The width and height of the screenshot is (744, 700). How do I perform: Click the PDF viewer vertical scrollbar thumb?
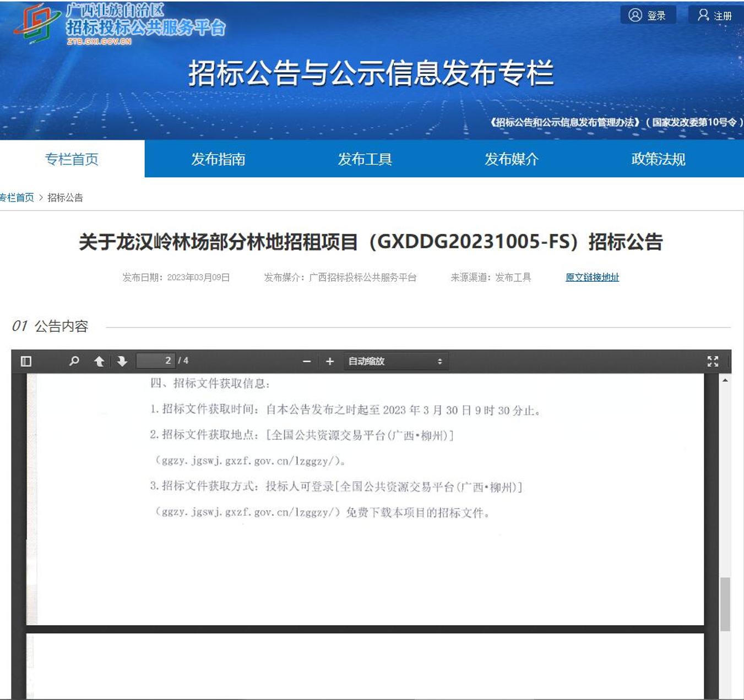point(725,604)
